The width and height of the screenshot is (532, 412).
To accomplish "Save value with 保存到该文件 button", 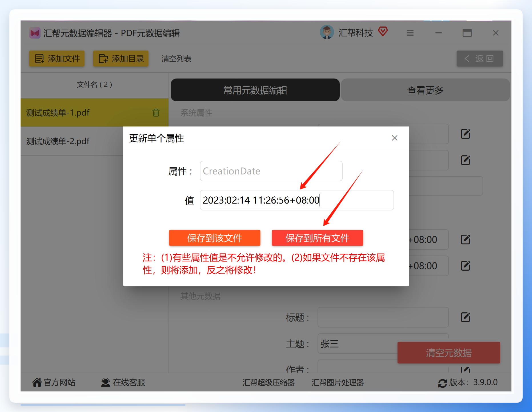I will click(214, 238).
